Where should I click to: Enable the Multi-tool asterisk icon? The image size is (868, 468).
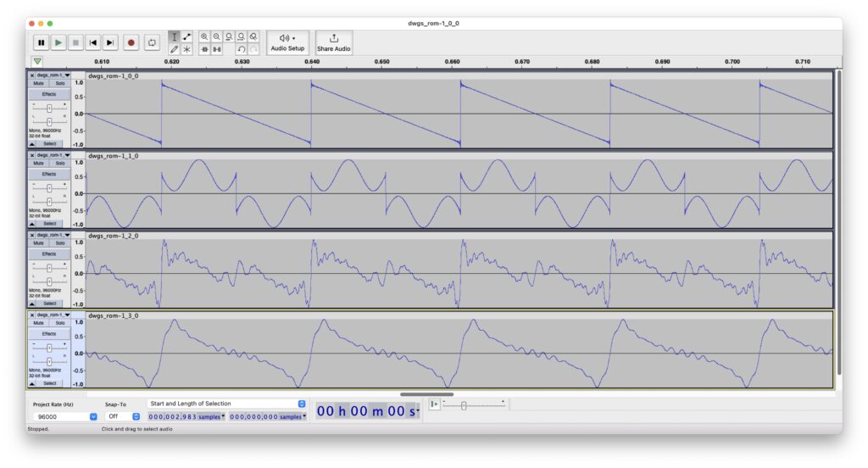(186, 50)
